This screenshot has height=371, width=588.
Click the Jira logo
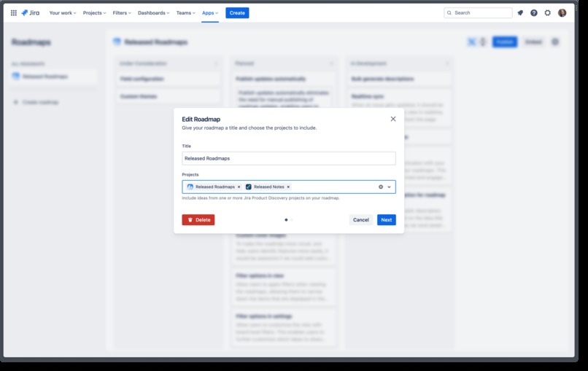coord(31,12)
